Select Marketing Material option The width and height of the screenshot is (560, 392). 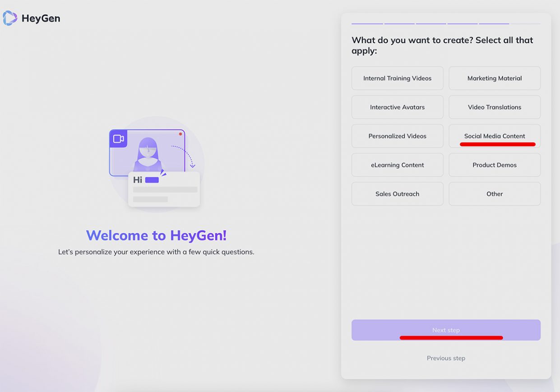point(495,78)
